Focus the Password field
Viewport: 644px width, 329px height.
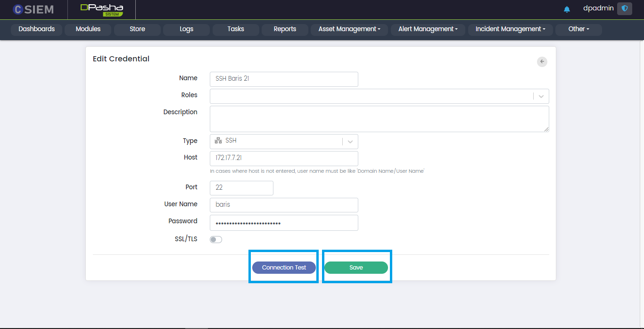[x=284, y=223]
